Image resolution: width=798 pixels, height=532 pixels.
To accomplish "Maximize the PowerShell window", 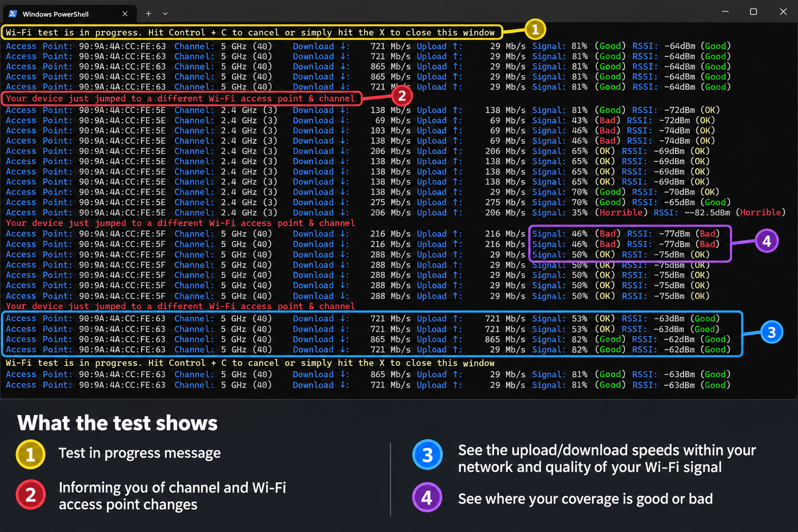I will tap(753, 11).
